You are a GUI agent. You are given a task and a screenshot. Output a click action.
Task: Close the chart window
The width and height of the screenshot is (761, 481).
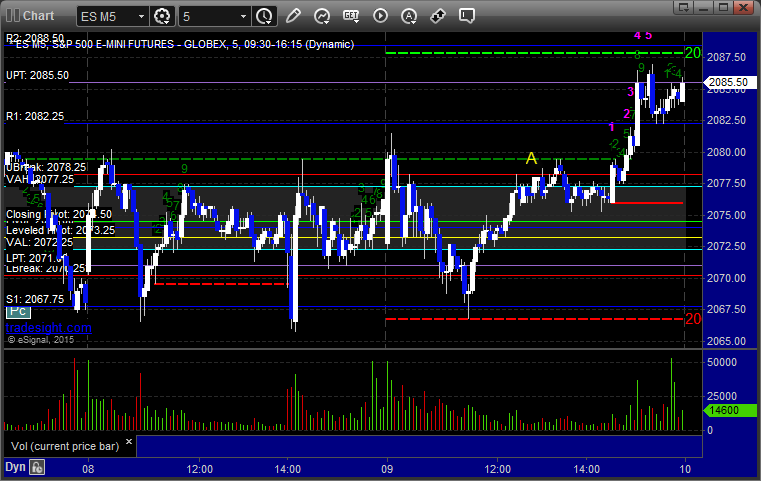click(x=743, y=7)
